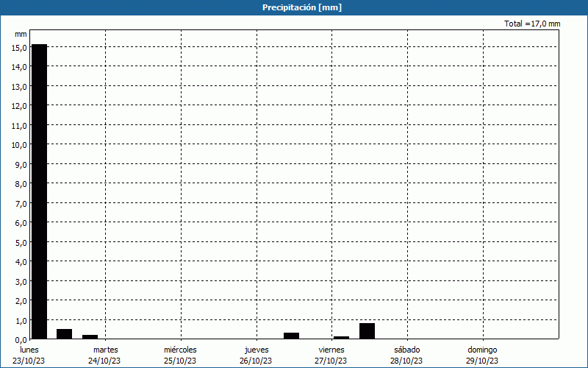
Task: Click the smallest bar right after viernes
Action: (x=341, y=338)
